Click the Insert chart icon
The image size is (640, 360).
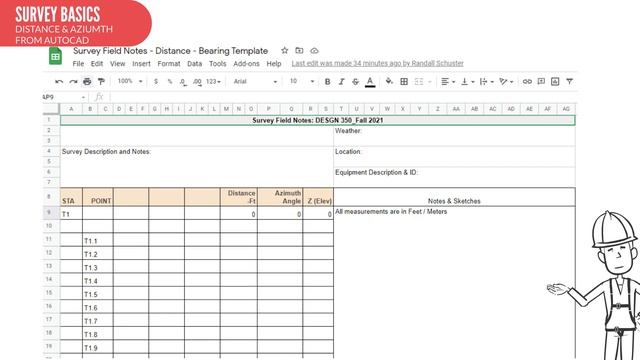click(555, 82)
